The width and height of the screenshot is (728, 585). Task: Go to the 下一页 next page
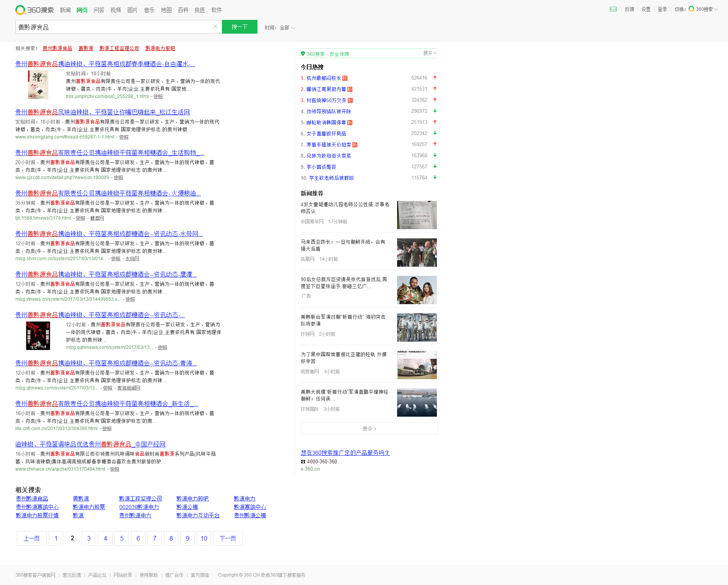(x=228, y=538)
